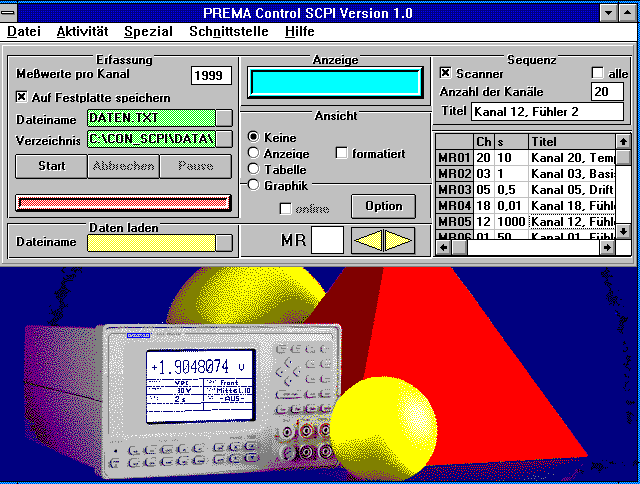The height and width of the screenshot is (484, 640).
Task: Click the multimeter display image
Action: (200, 386)
